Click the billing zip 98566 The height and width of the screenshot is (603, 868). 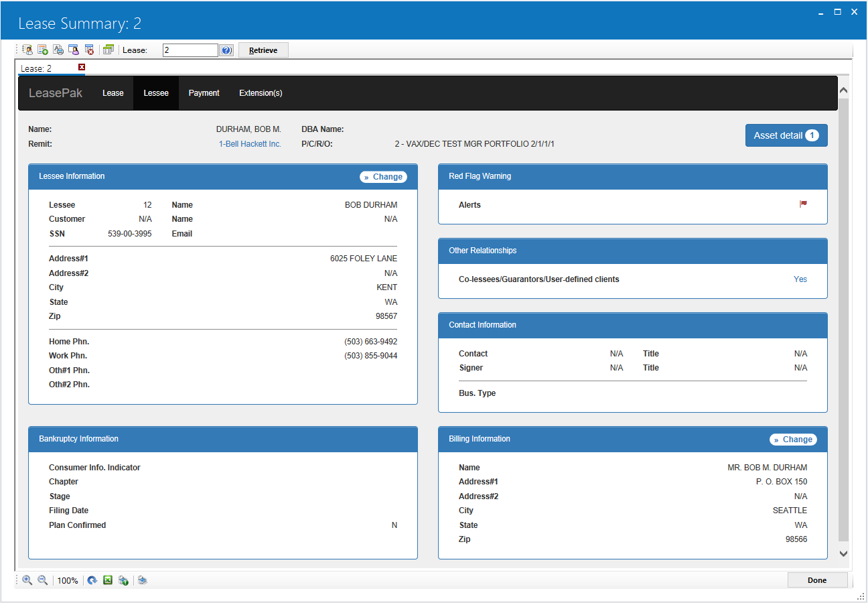pos(796,539)
